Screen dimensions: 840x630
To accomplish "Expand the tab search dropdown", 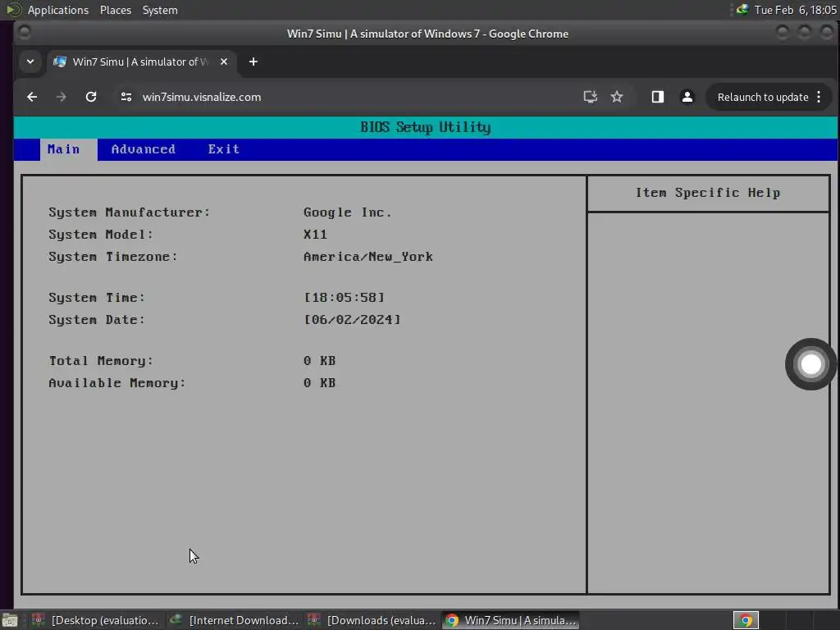I will pyautogui.click(x=30, y=62).
